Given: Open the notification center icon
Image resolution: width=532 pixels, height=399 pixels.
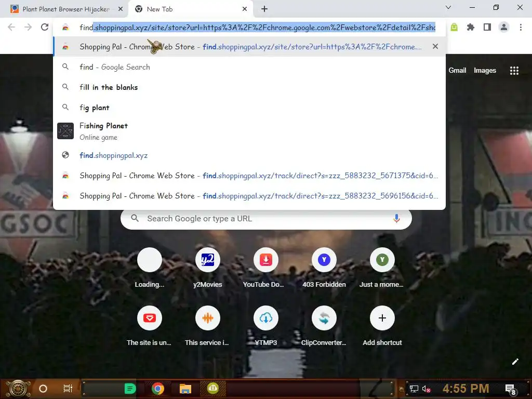Looking at the screenshot, I should pos(510,389).
